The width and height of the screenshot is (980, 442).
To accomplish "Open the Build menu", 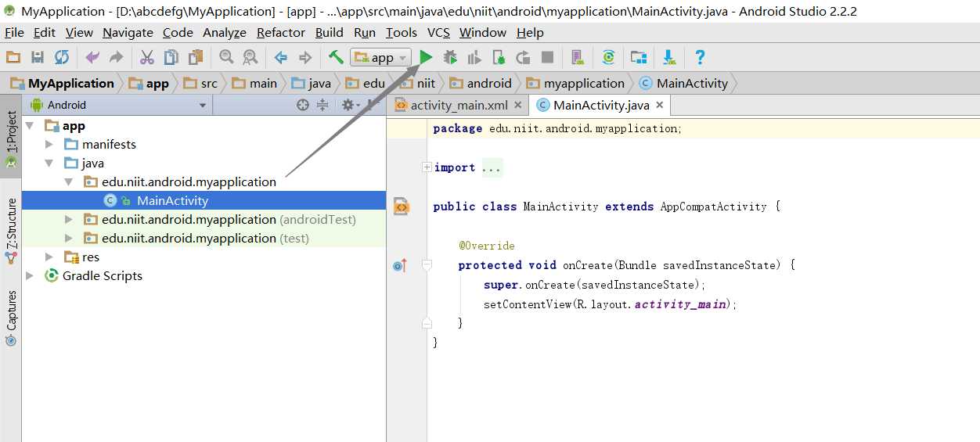I will 330,32.
